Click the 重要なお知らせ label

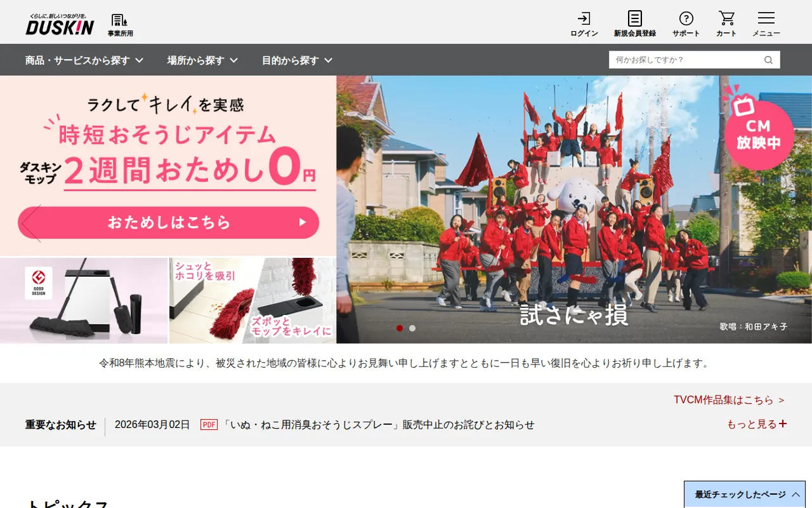(61, 425)
